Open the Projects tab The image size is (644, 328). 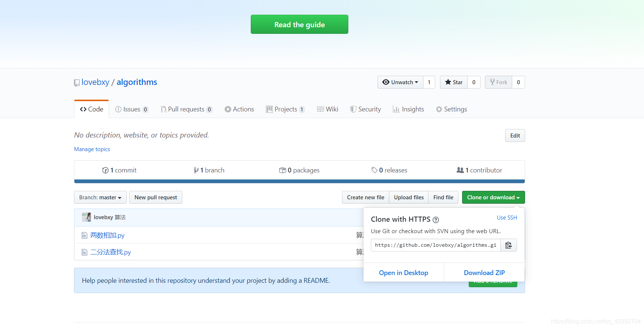tap(285, 109)
